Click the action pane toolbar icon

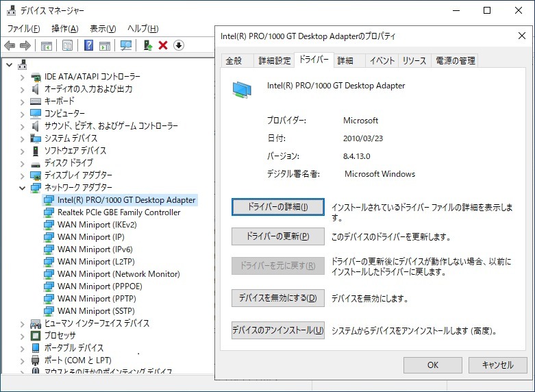(105, 45)
